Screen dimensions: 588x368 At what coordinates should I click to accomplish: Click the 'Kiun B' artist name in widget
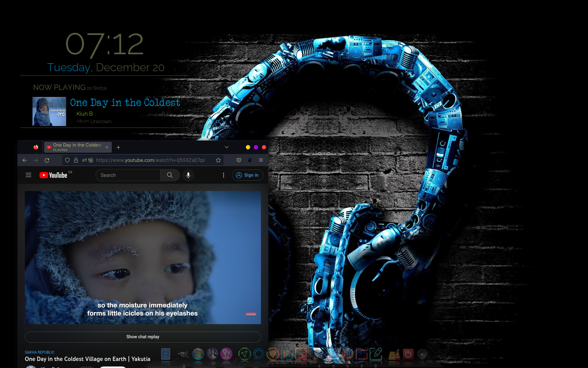[85, 114]
